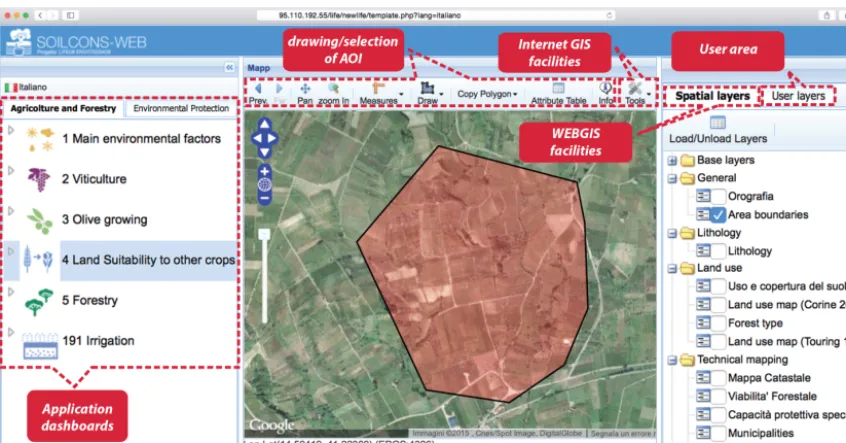Open the Measures dropdown arrow
Image resolution: width=846 pixels, height=443 pixels.
[x=401, y=94]
